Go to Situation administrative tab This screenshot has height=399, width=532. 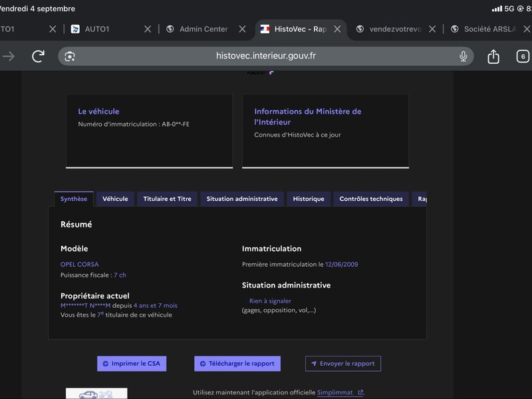242,199
